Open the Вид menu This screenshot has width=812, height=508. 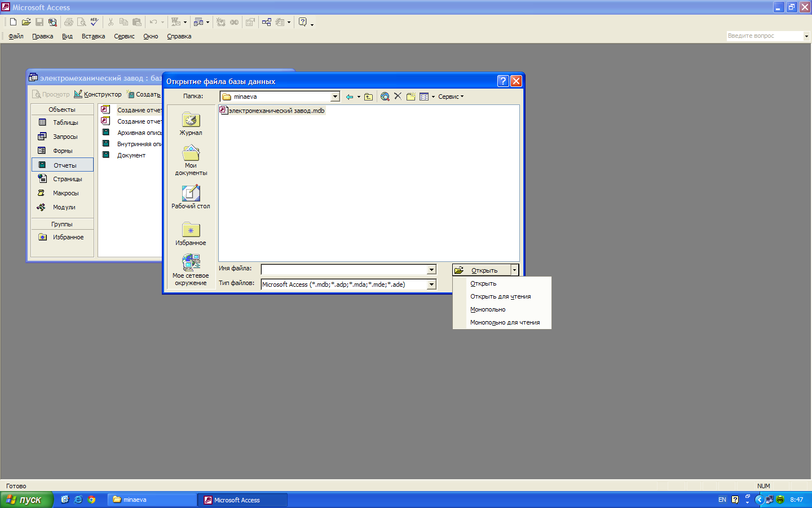tap(67, 36)
